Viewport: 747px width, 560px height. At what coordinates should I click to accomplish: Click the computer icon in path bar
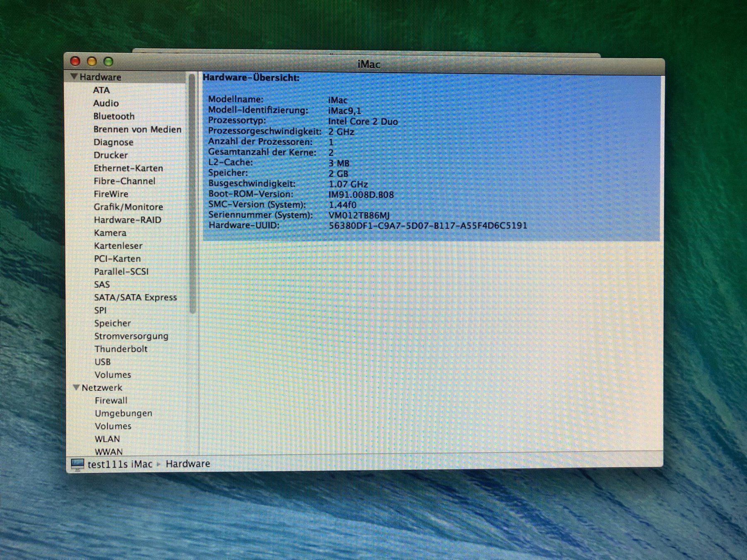pos(77,464)
